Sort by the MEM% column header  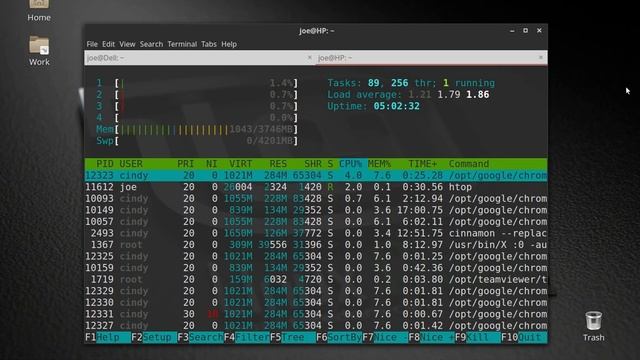(379, 164)
